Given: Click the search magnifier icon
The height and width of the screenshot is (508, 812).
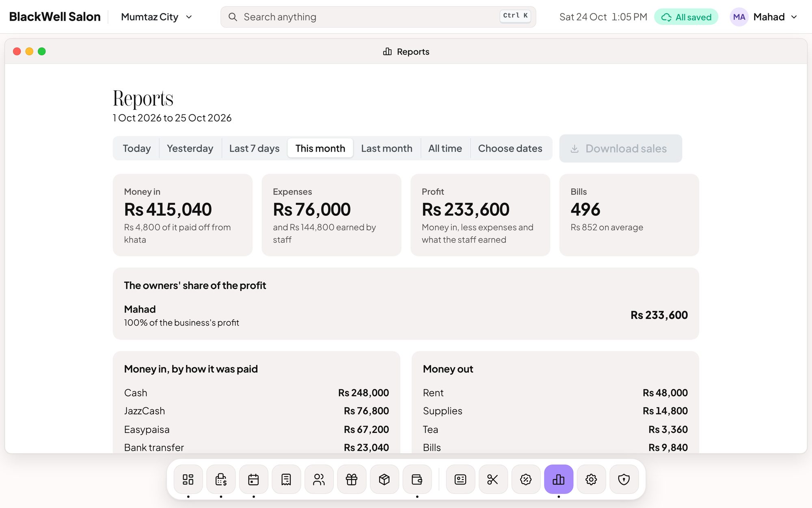Looking at the screenshot, I should 233,17.
